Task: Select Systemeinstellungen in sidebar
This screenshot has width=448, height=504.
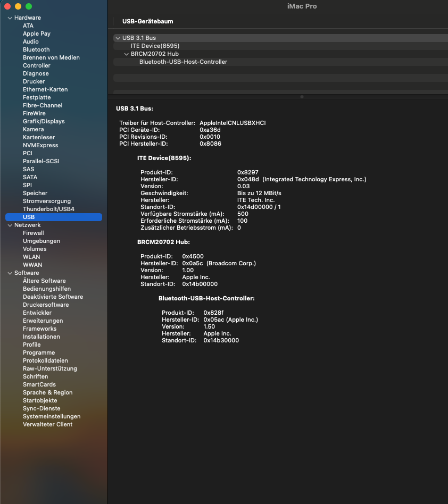Action: [52, 416]
